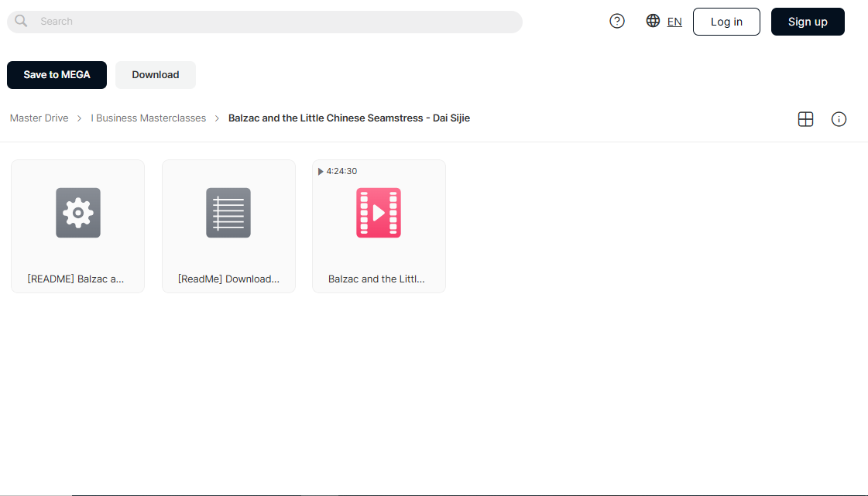Select the pink video file icon
Viewport: 868px width, 496px height.
pyautogui.click(x=379, y=213)
